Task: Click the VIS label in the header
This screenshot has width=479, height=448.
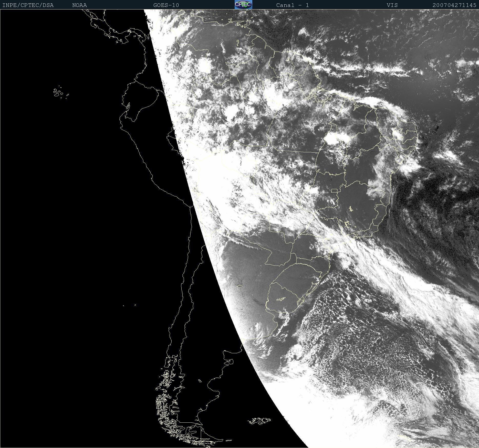Action: click(392, 5)
